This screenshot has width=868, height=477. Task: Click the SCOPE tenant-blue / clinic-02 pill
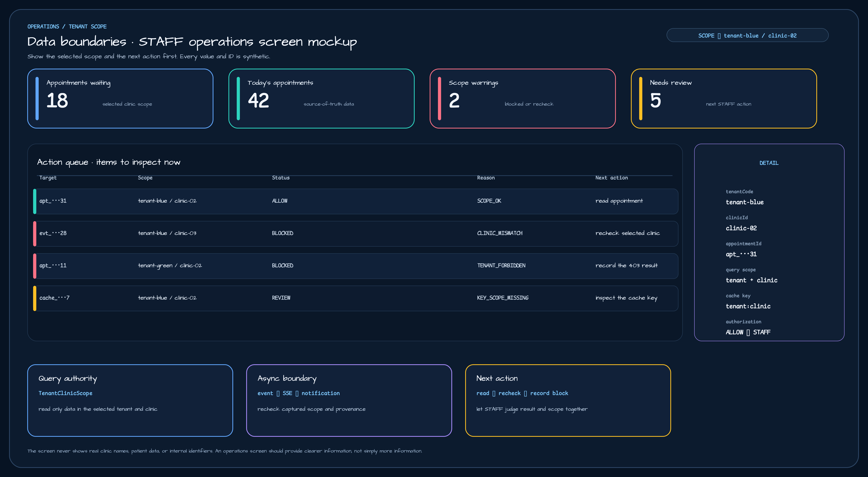point(747,35)
